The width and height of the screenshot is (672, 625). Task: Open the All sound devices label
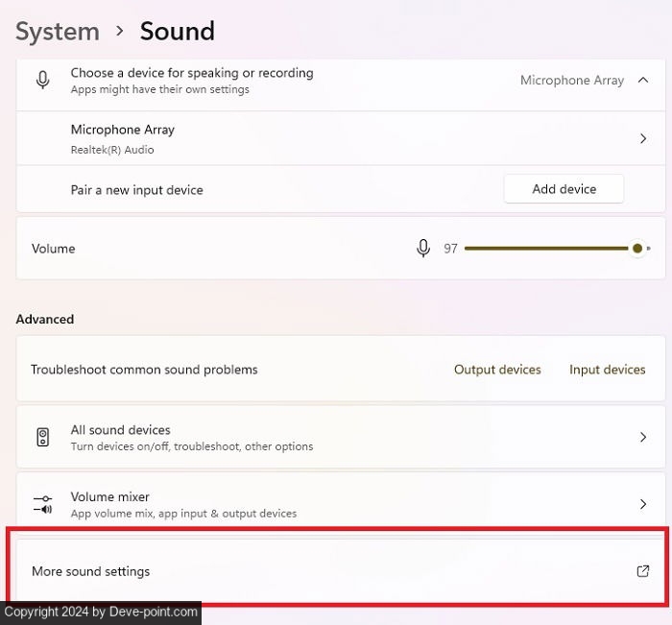pos(121,430)
